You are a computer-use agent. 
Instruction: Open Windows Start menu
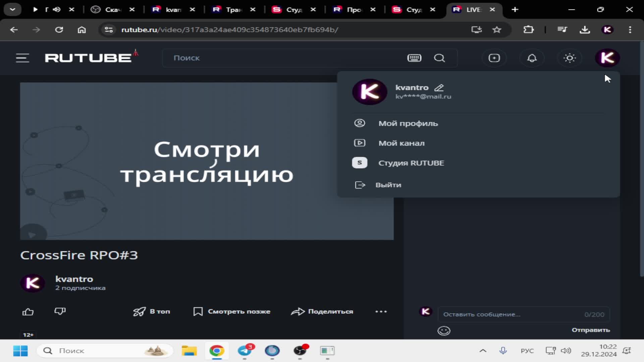pos(20,351)
